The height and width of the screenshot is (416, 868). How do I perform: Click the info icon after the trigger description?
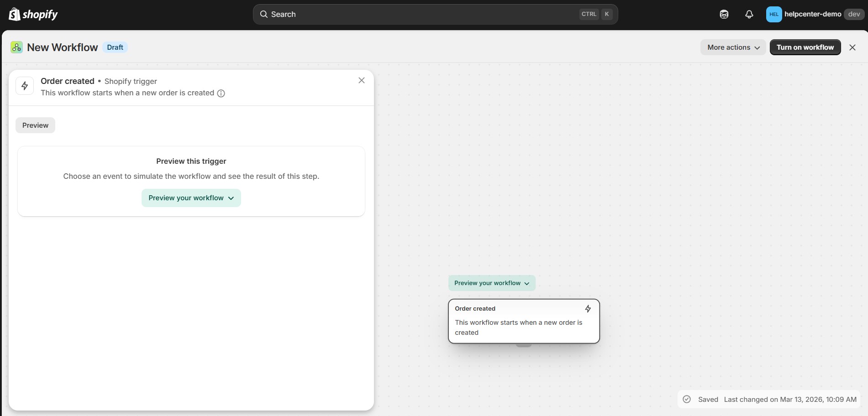[221, 94]
